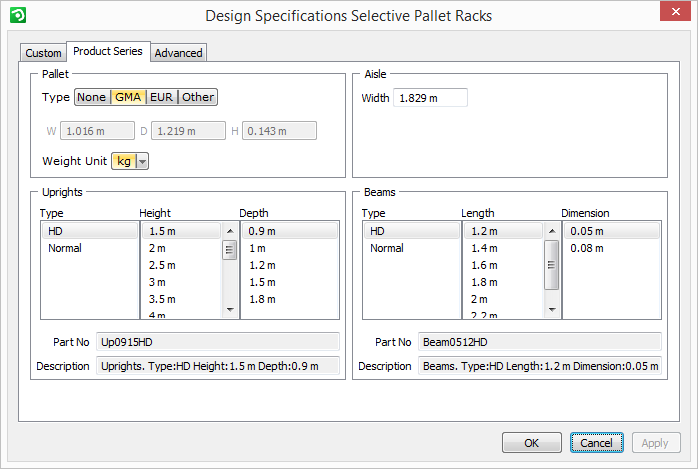Image resolution: width=698 pixels, height=469 pixels.
Task: Choose 2.5 m upright height
Action: (162, 266)
